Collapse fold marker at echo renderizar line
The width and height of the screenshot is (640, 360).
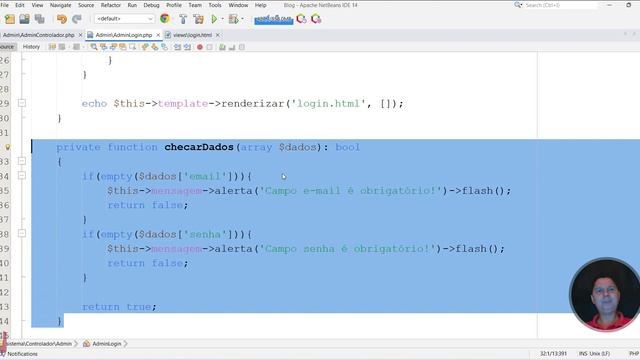point(22,103)
